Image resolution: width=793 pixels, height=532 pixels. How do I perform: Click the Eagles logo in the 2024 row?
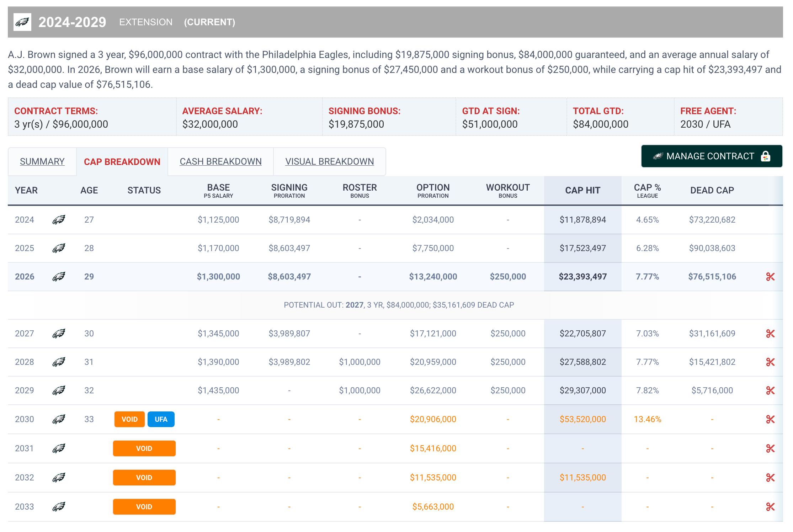pos(59,220)
